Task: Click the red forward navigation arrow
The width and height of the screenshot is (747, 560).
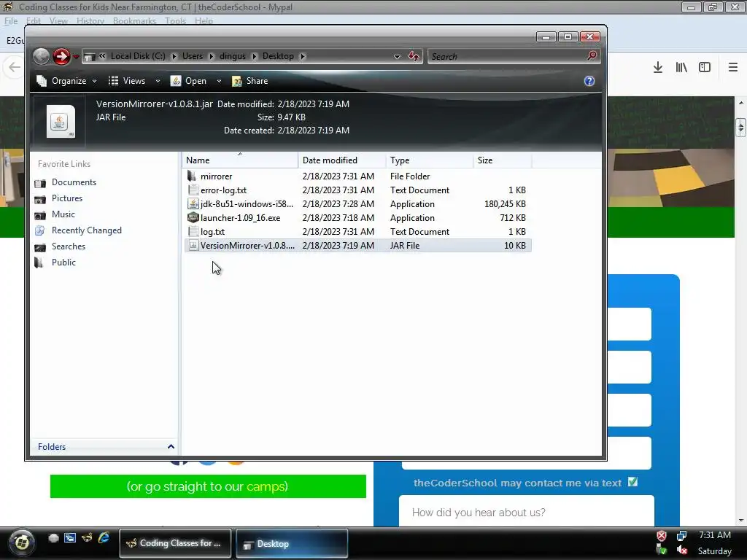Action: 61,56
